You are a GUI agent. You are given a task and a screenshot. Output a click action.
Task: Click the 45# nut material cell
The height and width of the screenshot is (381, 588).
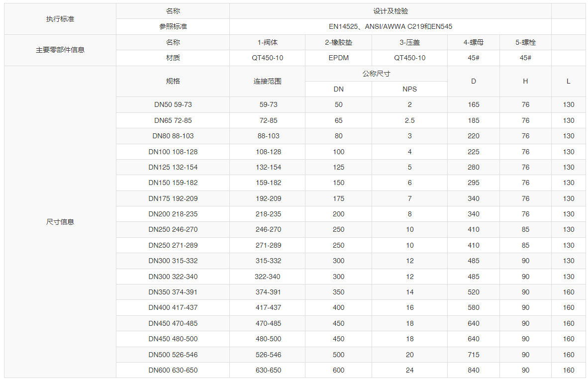point(474,58)
